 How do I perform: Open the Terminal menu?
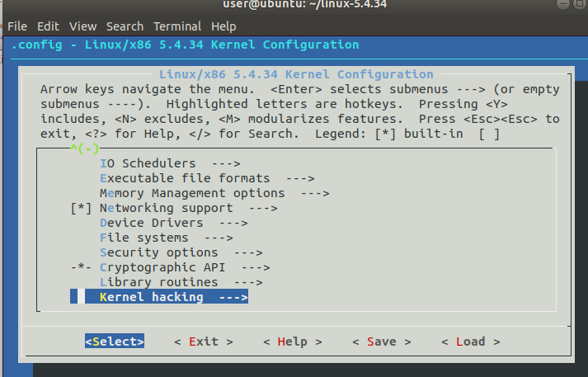(x=176, y=26)
